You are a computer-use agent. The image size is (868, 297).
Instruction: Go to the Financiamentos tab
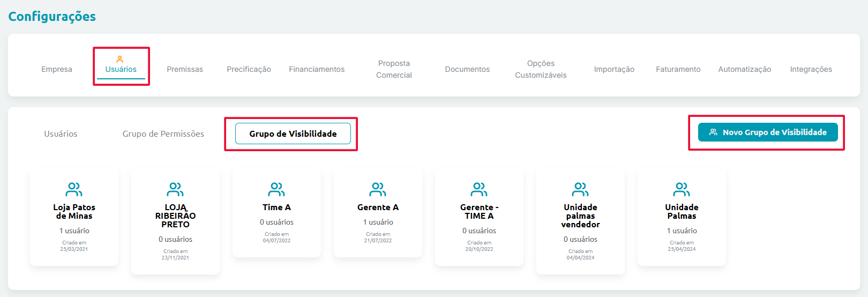[x=317, y=69]
